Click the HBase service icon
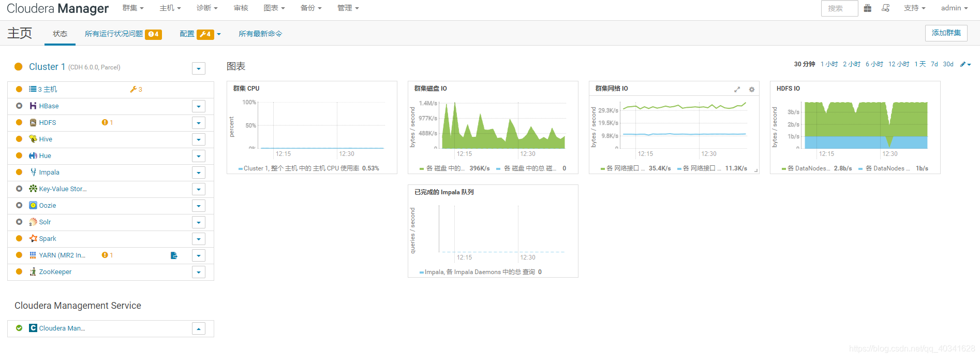Viewport: 980px width, 358px height. coord(33,106)
